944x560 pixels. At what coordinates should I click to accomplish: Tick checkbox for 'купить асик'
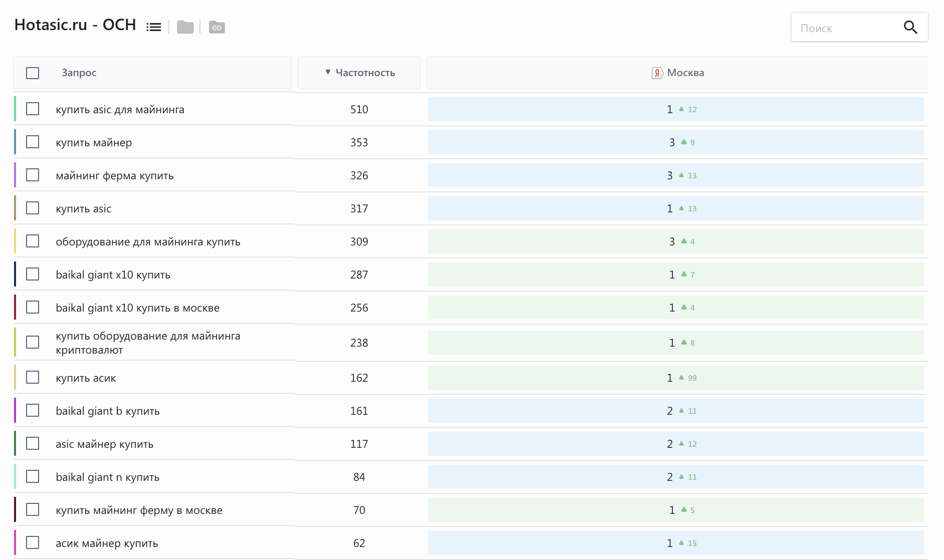[x=33, y=377]
